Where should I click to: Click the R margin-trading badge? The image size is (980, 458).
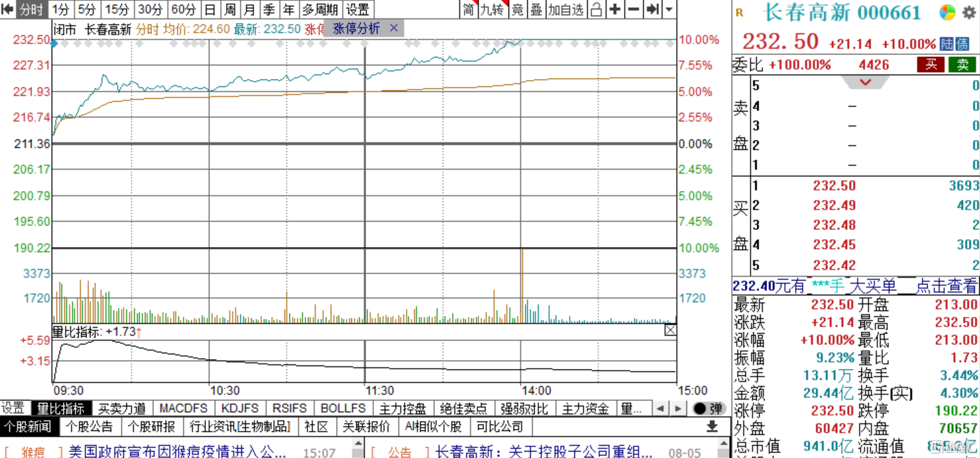click(x=740, y=12)
